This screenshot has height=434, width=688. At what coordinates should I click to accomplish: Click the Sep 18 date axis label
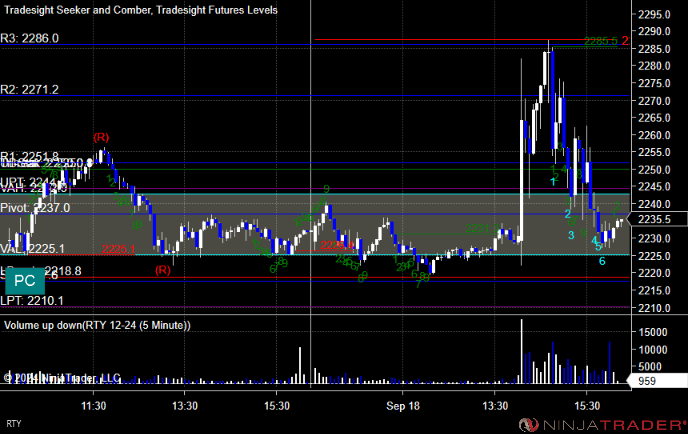click(x=403, y=406)
